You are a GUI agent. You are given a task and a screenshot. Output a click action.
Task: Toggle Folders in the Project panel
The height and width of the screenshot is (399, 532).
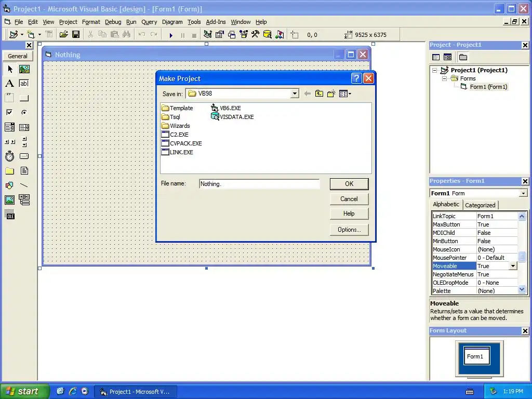point(463,57)
